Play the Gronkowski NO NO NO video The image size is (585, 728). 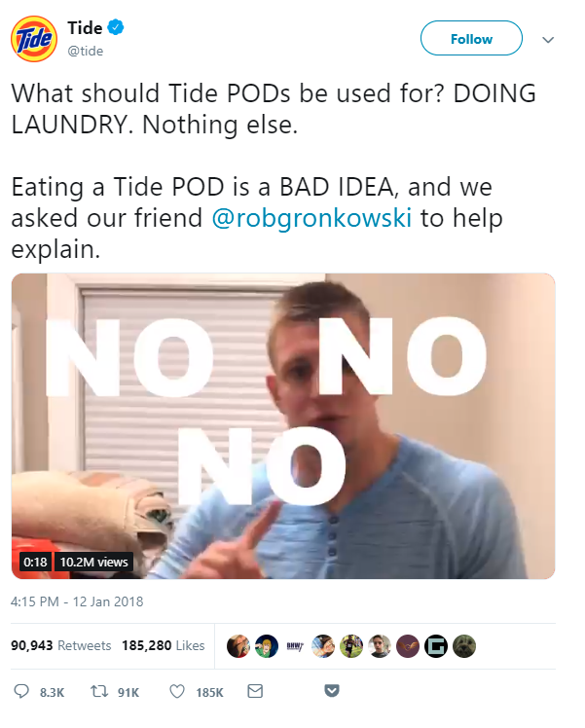pos(283,425)
